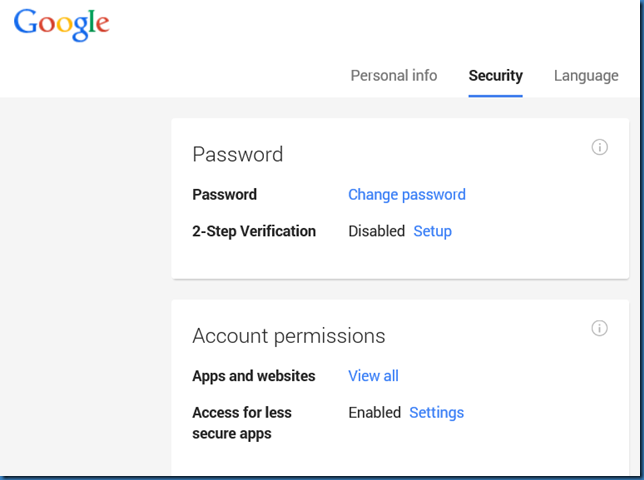Click the Access for less secure apps label
The image size is (644, 480).
[x=241, y=422]
